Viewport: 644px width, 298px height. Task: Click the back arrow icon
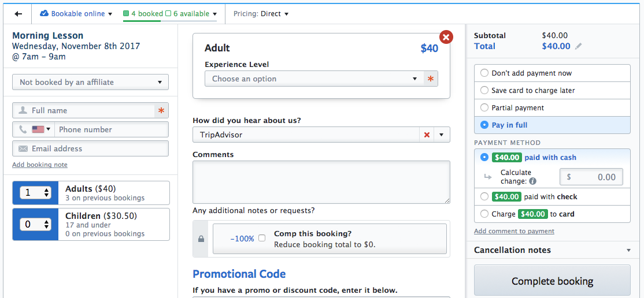point(18,14)
